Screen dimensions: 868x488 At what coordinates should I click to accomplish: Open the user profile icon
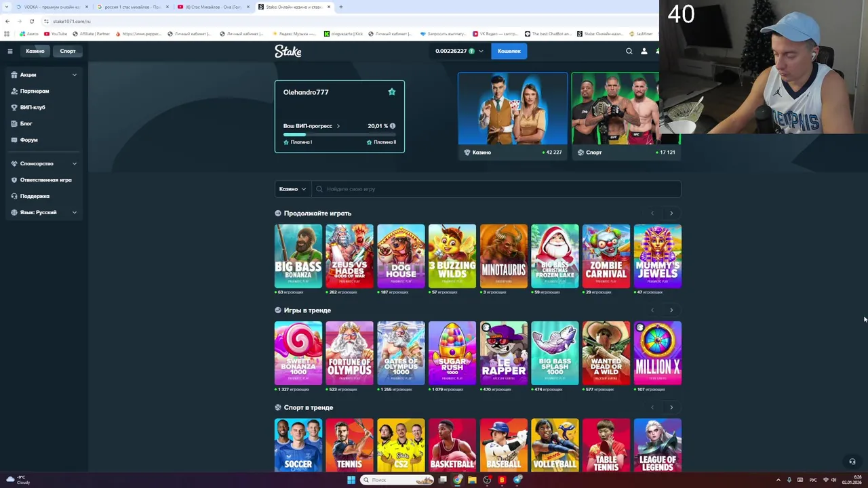644,51
